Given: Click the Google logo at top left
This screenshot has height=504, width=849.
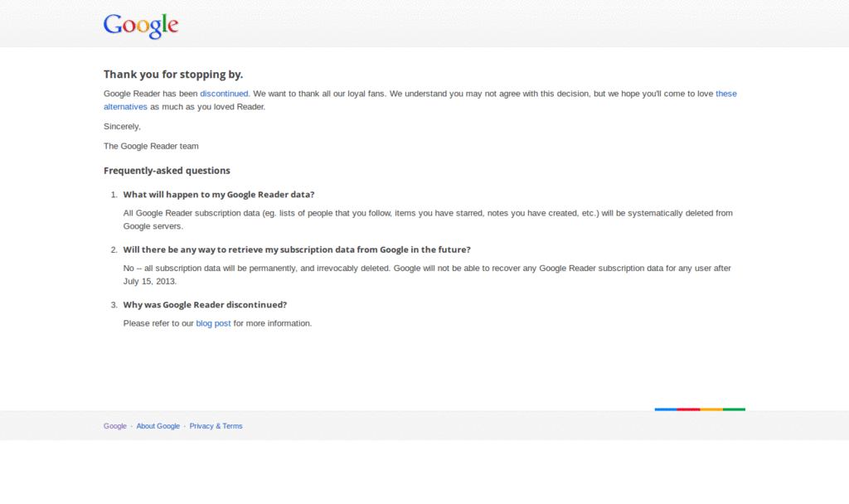Looking at the screenshot, I should [x=140, y=26].
